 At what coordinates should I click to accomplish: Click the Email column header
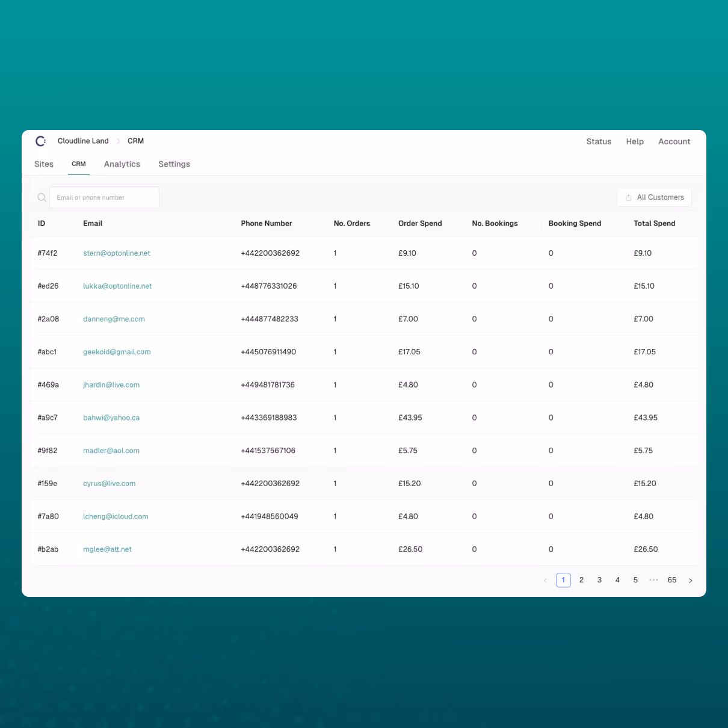click(93, 223)
